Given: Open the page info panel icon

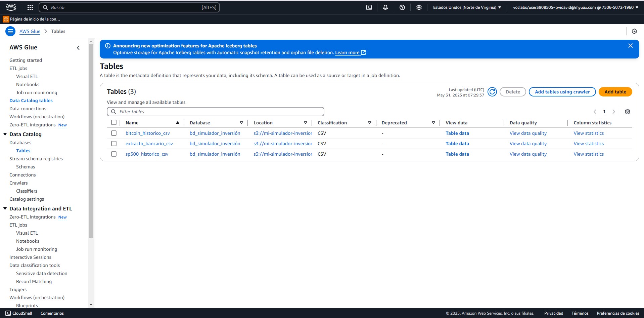Looking at the screenshot, I should [634, 31].
